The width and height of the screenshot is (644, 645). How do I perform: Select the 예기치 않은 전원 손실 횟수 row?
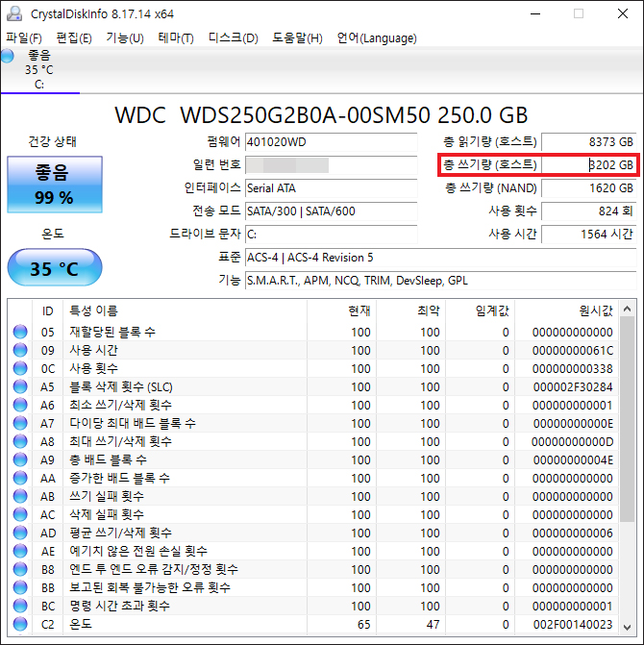[313, 551]
